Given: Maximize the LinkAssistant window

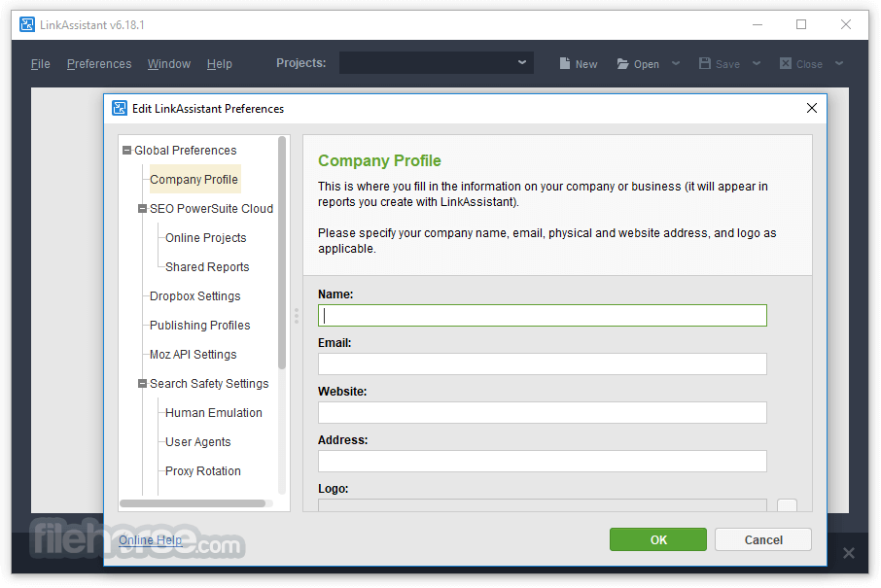Looking at the screenshot, I should (x=801, y=24).
